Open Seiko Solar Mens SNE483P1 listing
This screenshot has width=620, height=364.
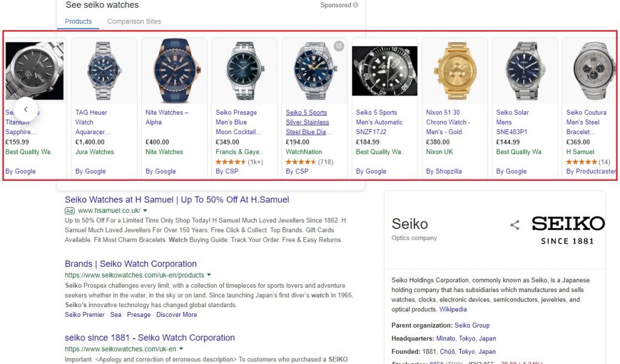coord(512,122)
